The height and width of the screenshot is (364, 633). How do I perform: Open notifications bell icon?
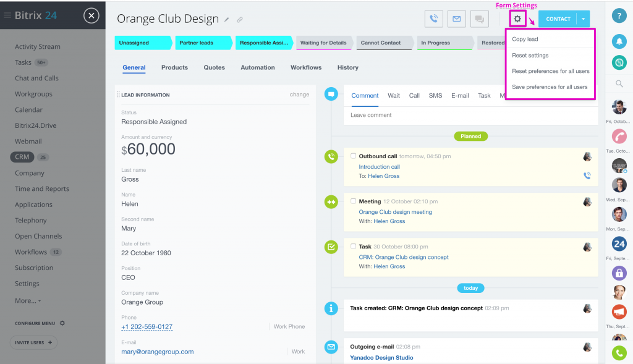click(619, 41)
